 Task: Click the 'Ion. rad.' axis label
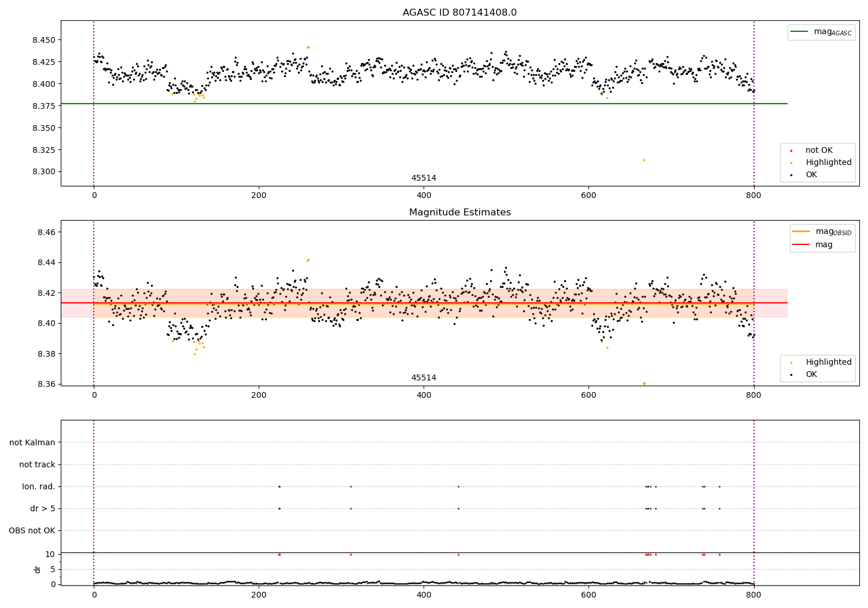tap(39, 486)
